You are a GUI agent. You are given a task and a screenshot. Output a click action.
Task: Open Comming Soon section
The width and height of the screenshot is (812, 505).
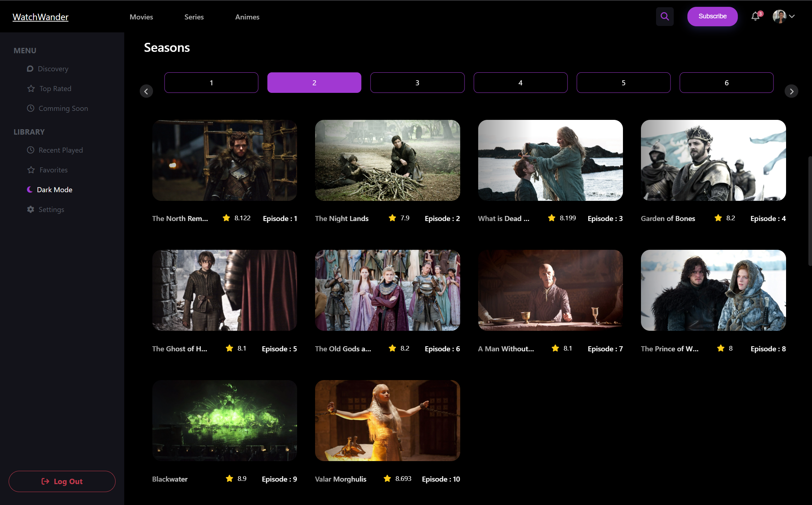click(x=63, y=108)
